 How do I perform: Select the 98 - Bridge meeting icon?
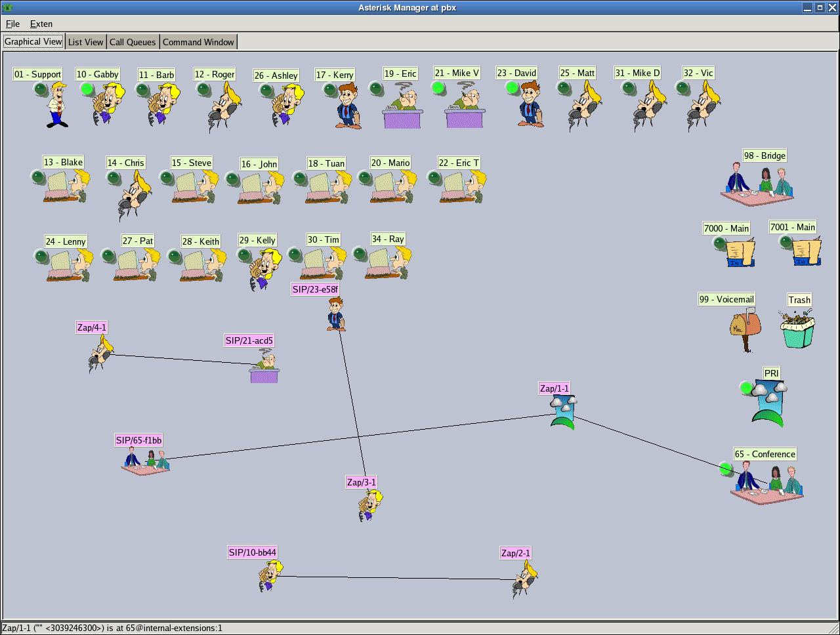[757, 184]
